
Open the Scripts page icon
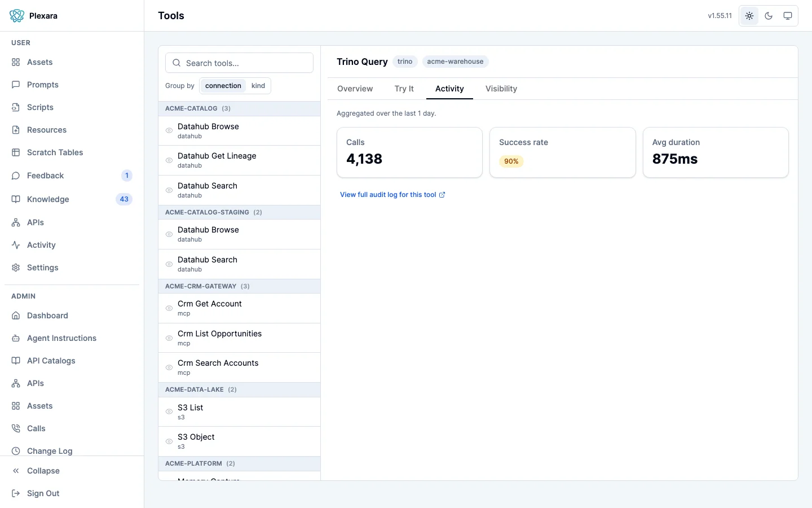[16, 107]
